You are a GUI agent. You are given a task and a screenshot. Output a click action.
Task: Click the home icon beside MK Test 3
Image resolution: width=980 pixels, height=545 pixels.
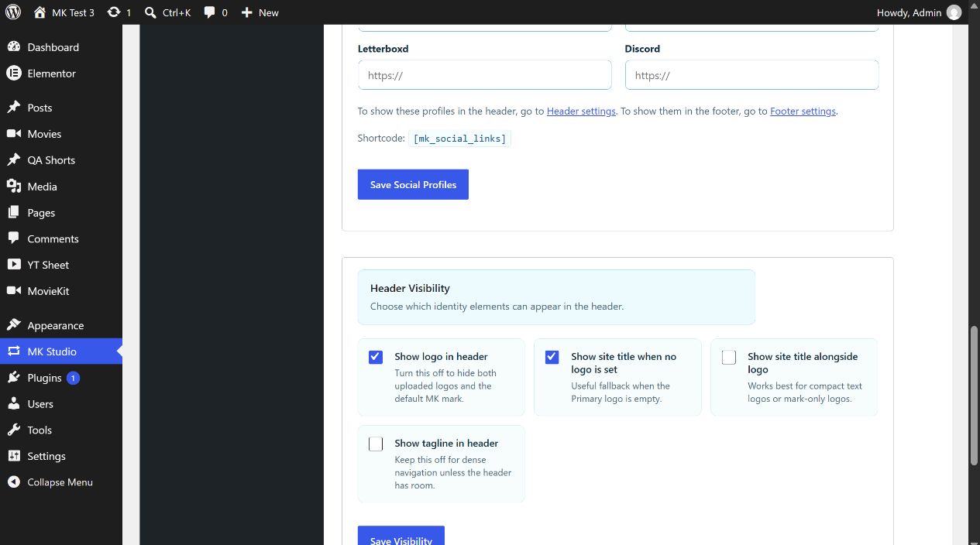40,12
